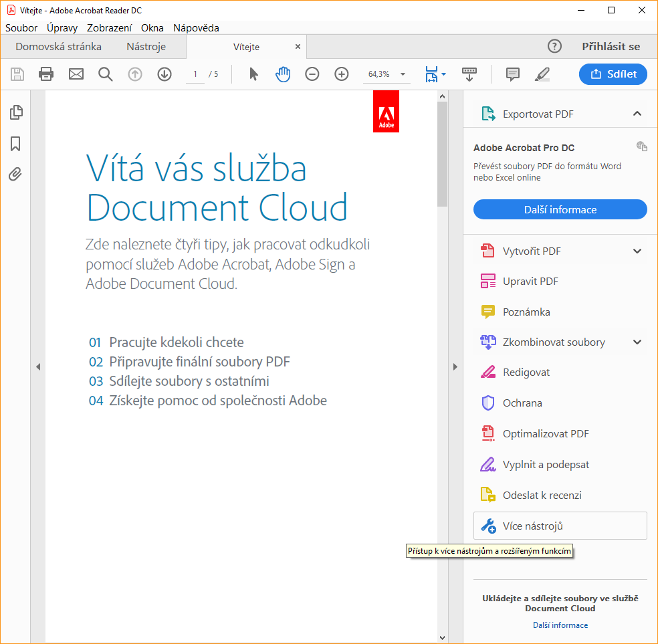Open the attachments paperclip panel icon
Screen dimensions: 658x644
point(15,174)
